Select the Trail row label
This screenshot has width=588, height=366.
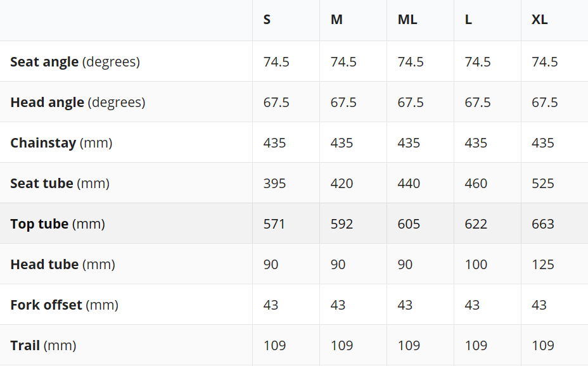[x=43, y=345]
